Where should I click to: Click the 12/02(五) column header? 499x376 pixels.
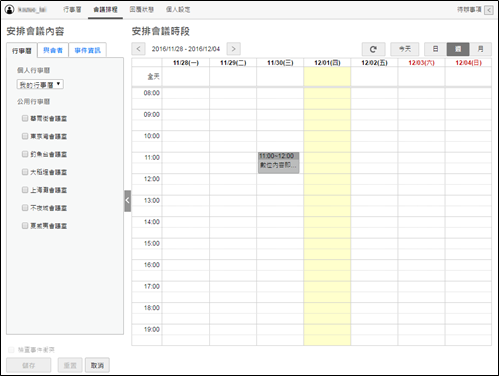(x=374, y=63)
